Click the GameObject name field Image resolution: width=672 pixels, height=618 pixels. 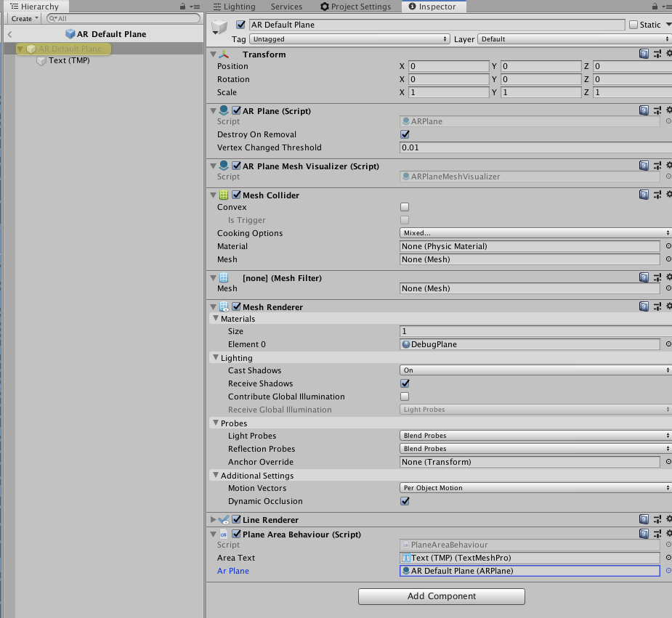point(437,25)
